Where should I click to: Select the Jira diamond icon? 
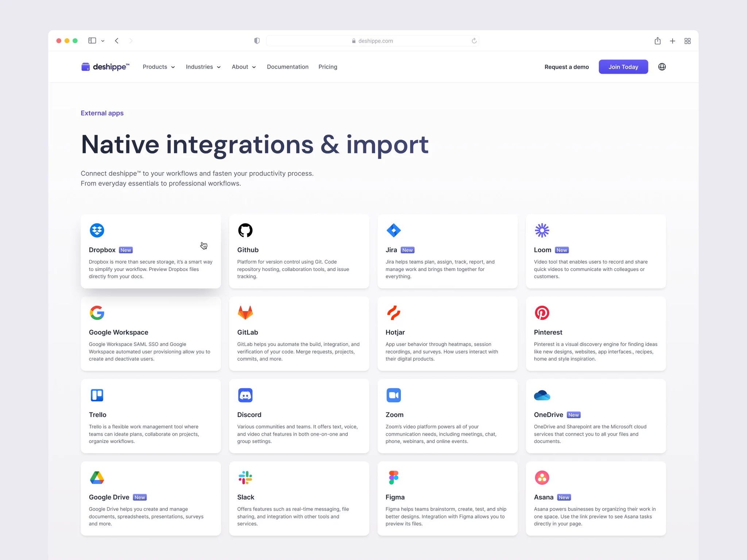tap(394, 230)
